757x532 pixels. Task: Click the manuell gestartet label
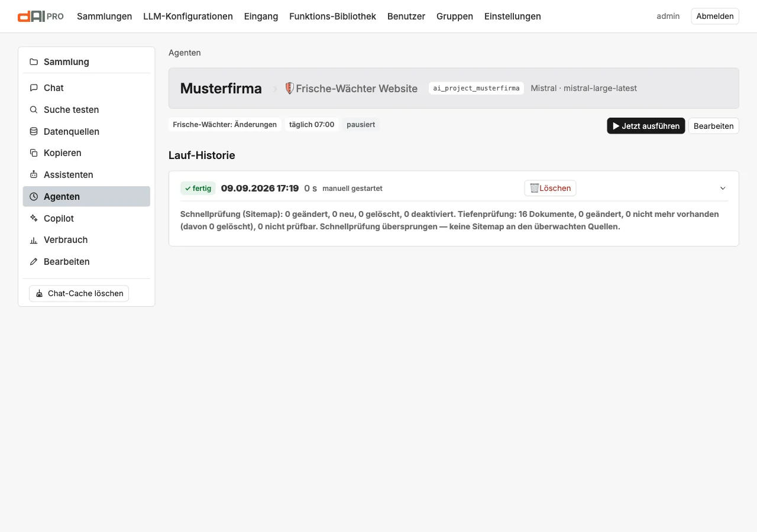click(x=352, y=189)
